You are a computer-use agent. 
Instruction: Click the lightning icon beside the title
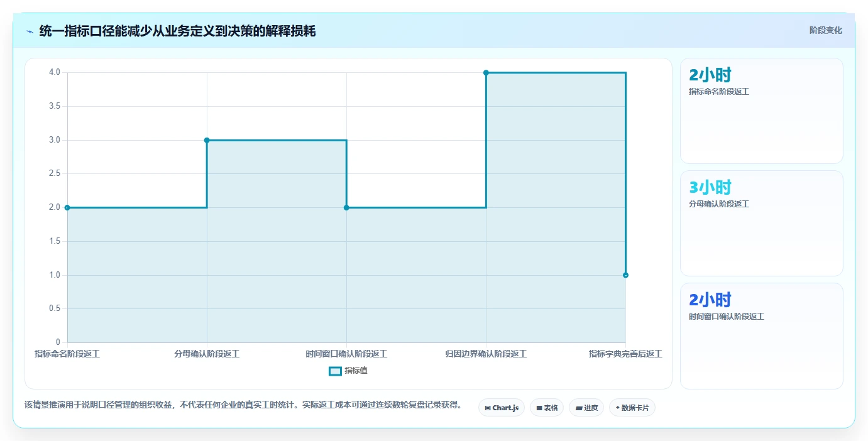(30, 31)
